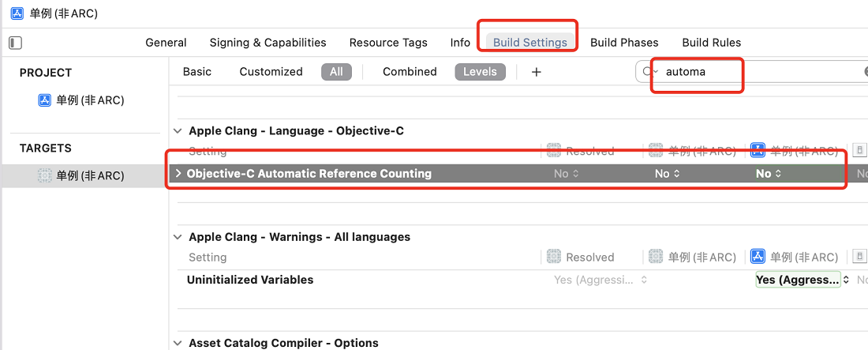Click the target icon under TARGETS section

tap(46, 175)
